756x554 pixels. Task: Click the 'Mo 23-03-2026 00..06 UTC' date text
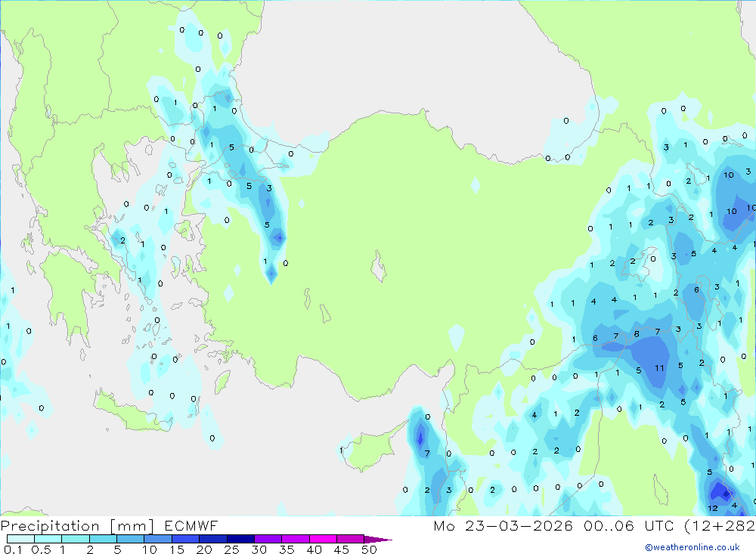click(x=556, y=526)
